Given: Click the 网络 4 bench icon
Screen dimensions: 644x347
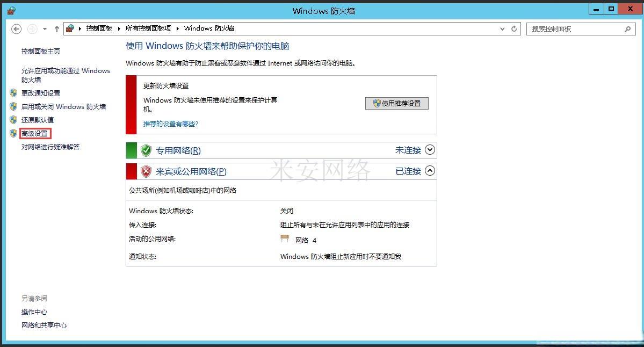Looking at the screenshot, I should click(285, 238).
